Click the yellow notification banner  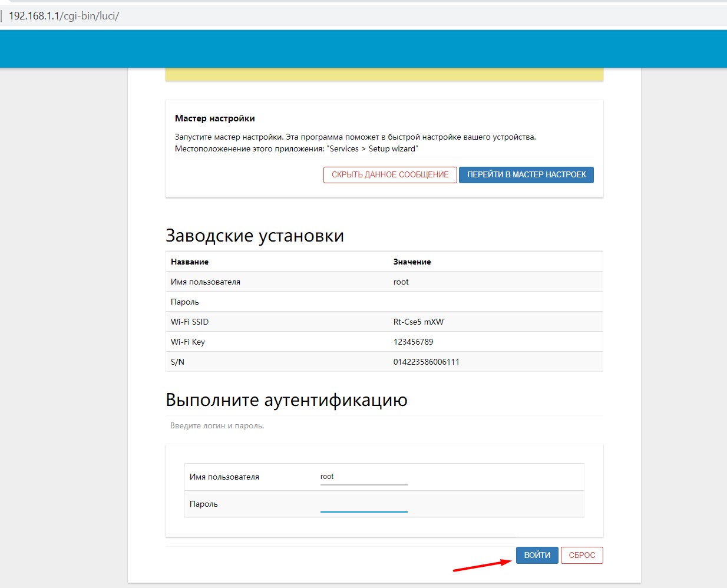pyautogui.click(x=384, y=74)
